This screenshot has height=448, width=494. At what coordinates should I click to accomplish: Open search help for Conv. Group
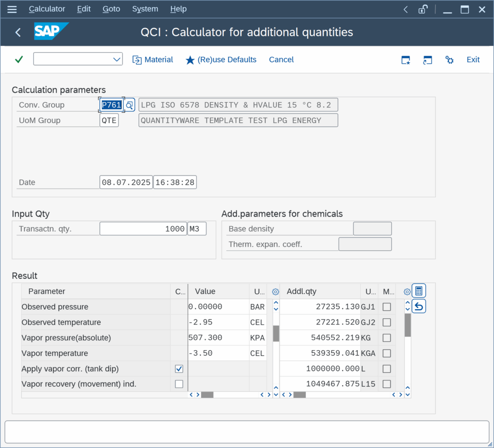point(129,105)
